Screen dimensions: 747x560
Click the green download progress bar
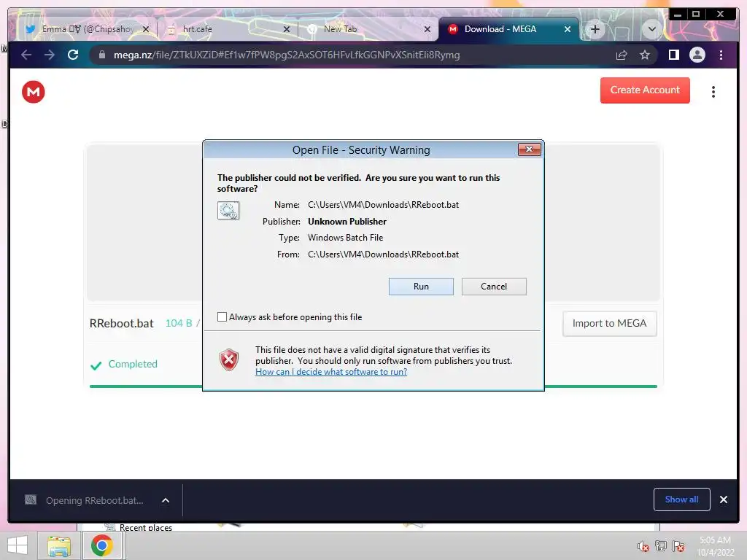point(373,386)
